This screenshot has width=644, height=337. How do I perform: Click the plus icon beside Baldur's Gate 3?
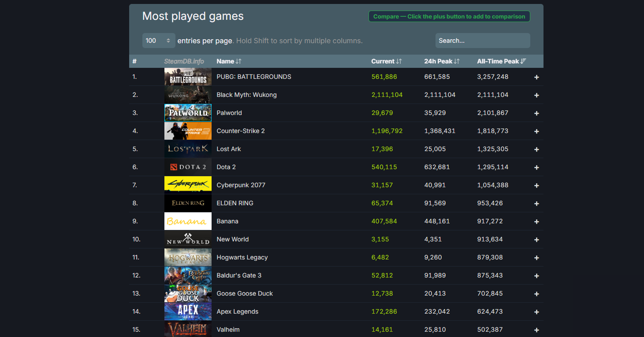click(536, 276)
